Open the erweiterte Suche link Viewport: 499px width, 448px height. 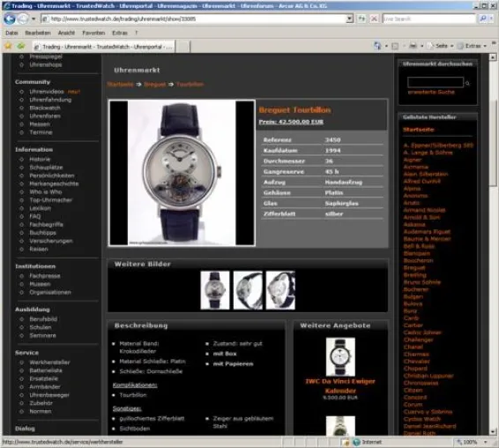[431, 92]
